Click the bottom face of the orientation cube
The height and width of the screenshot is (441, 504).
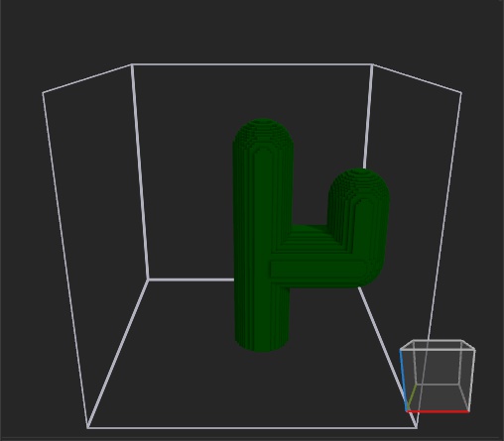coord(439,398)
